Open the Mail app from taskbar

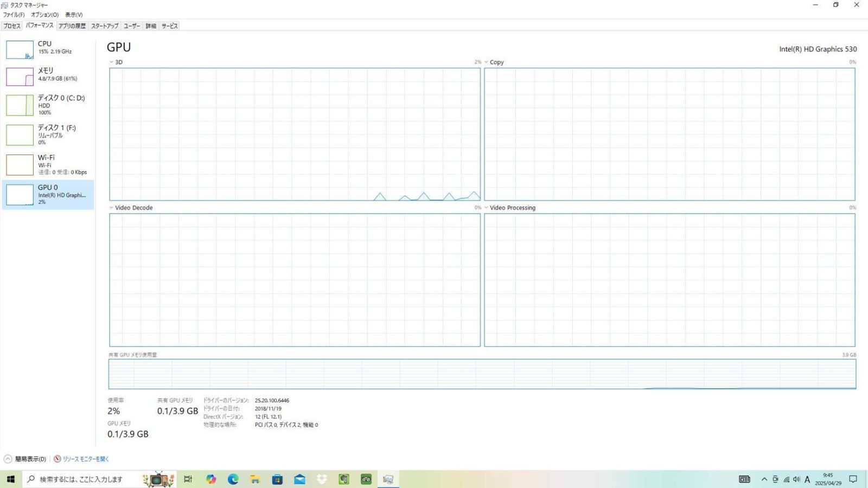pos(299,479)
